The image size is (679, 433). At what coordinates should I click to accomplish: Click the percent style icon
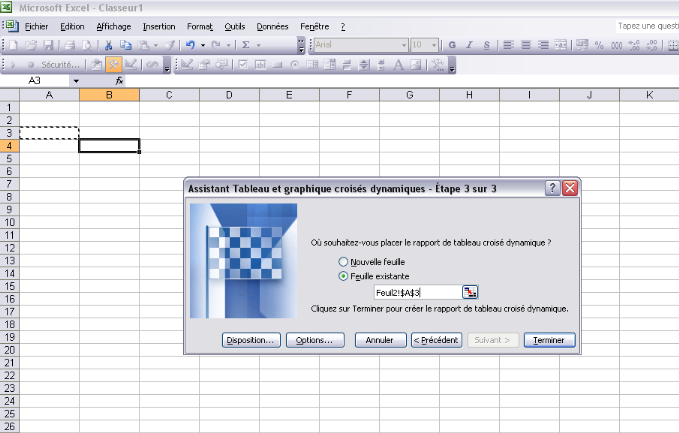[599, 45]
